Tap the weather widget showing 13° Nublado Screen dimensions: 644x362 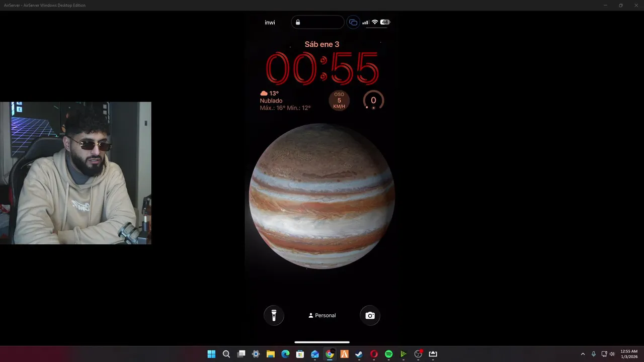point(285,101)
